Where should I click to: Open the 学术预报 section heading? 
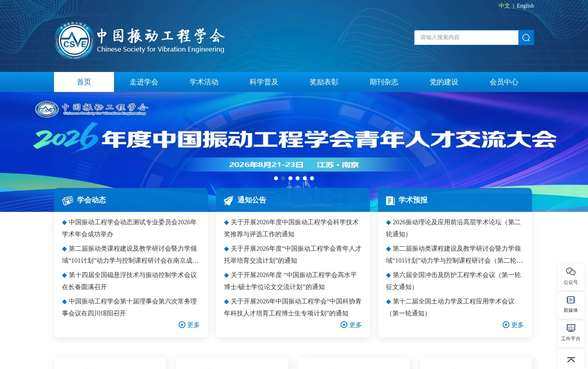pos(413,200)
